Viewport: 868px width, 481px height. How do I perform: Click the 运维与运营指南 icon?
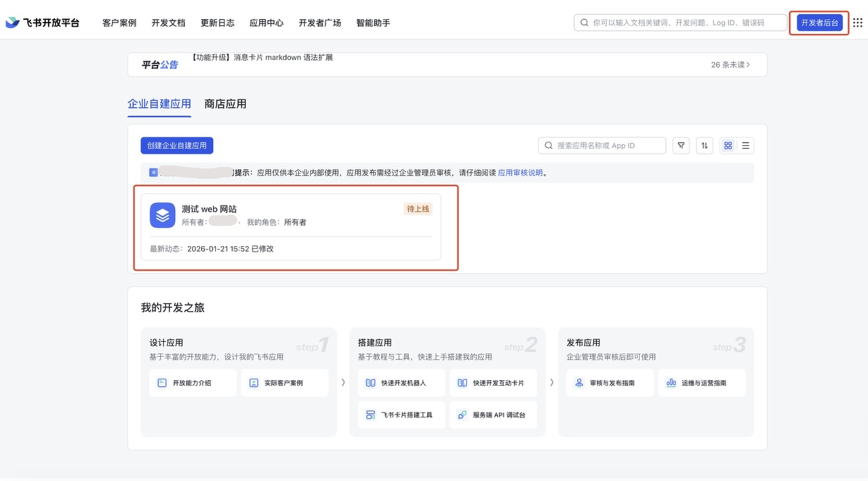point(671,383)
